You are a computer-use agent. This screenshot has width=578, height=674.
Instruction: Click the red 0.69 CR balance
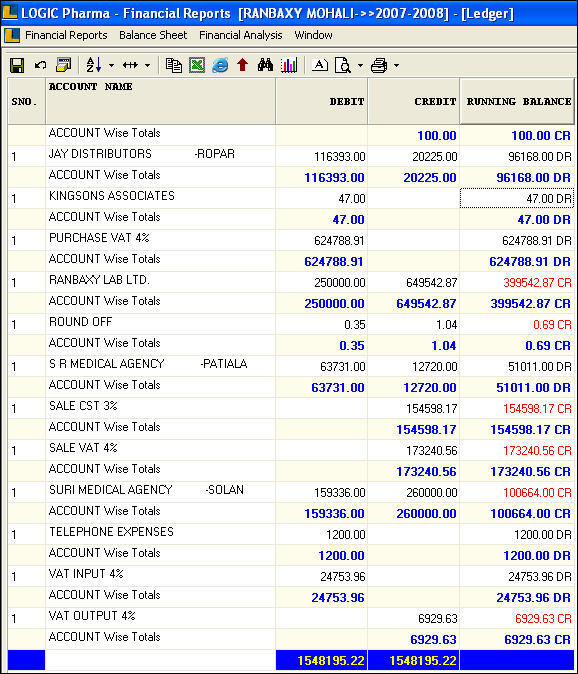point(552,325)
